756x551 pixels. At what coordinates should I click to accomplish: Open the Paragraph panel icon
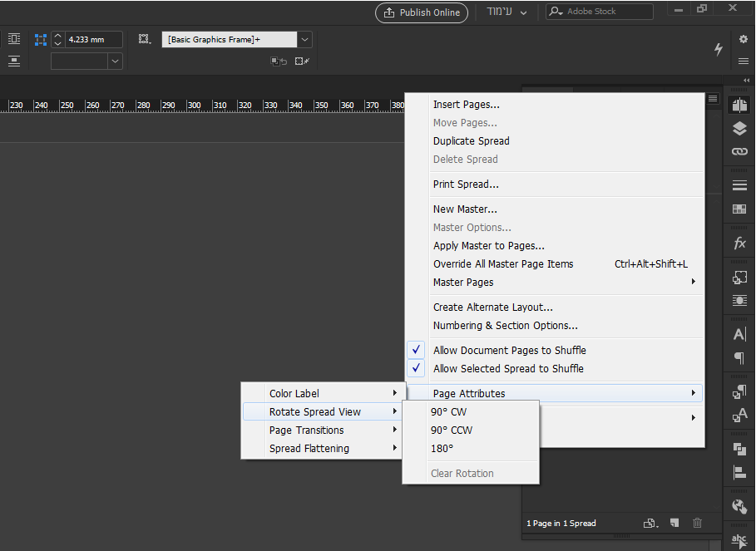point(739,357)
